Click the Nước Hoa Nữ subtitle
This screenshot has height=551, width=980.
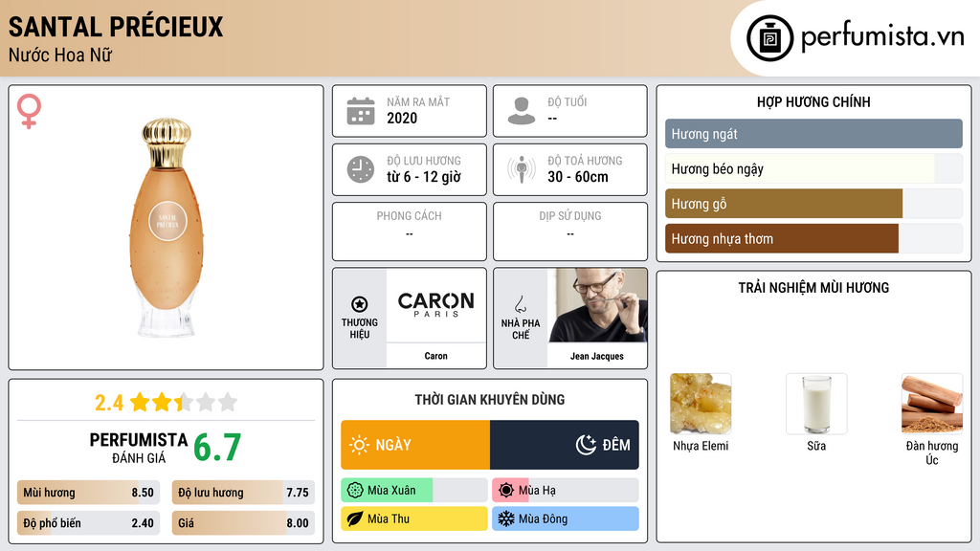(60, 55)
